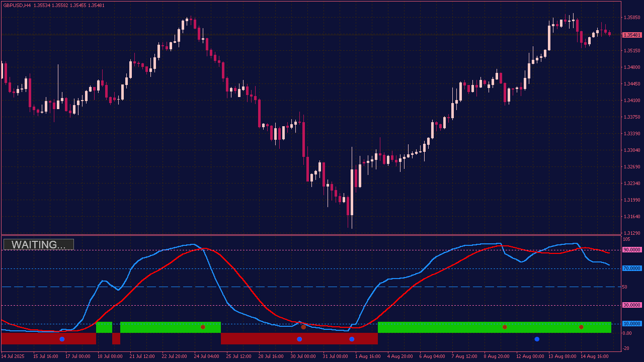644x362 pixels.
Task: Click the 1.35850 price scale label
Action: 631,18
